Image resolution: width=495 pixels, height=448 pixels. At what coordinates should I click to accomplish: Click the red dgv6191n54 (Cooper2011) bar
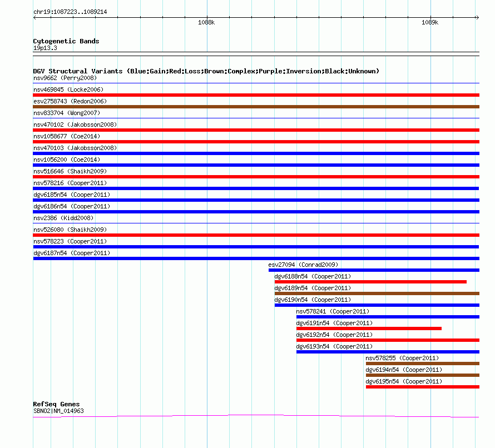point(369,328)
